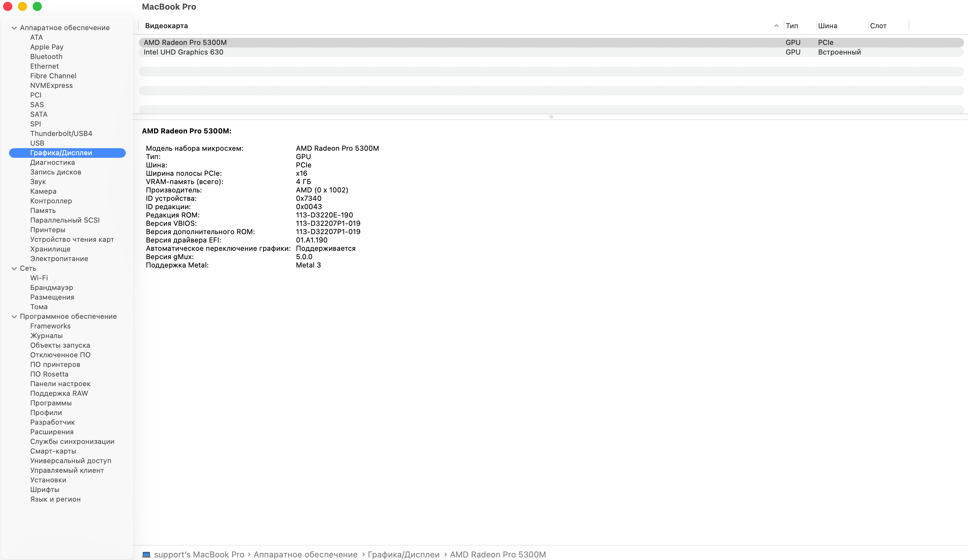The width and height of the screenshot is (968, 560).
Task: Select Шрифты in the software list
Action: tap(45, 490)
